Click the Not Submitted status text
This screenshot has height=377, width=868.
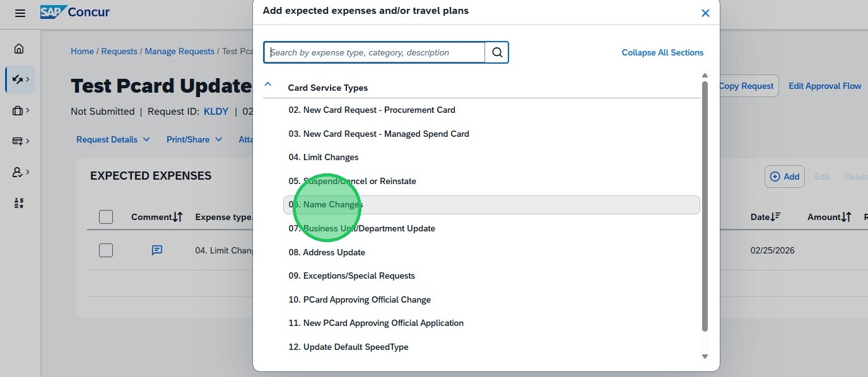tap(102, 111)
